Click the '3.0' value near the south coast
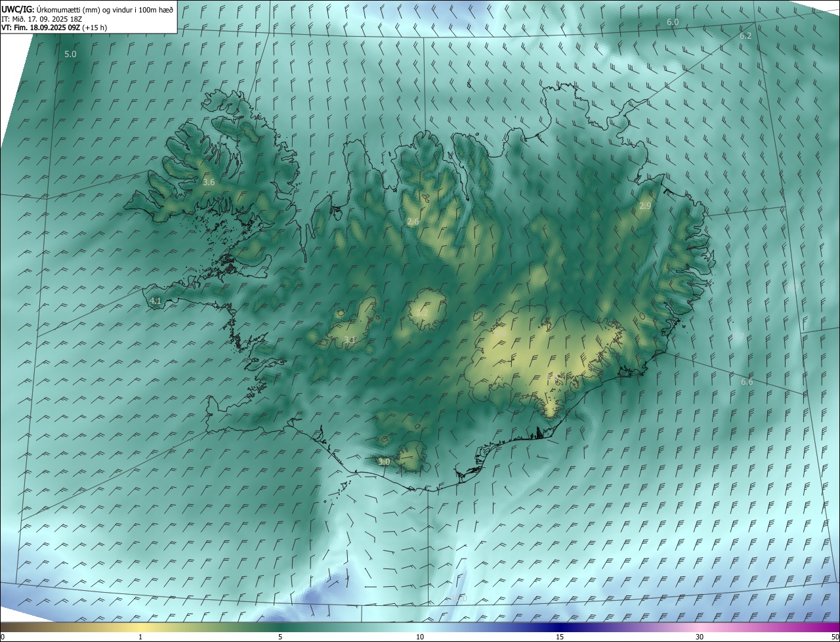Viewport: 840px width, 642px height. [x=385, y=461]
